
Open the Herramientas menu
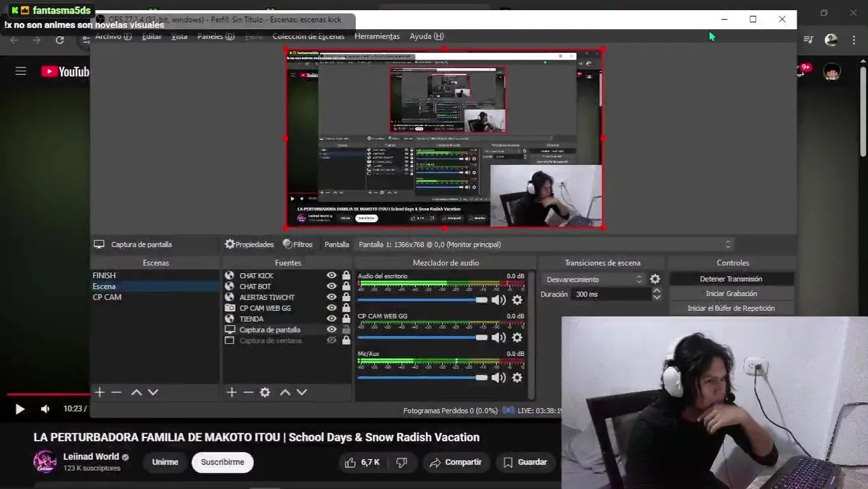377,36
